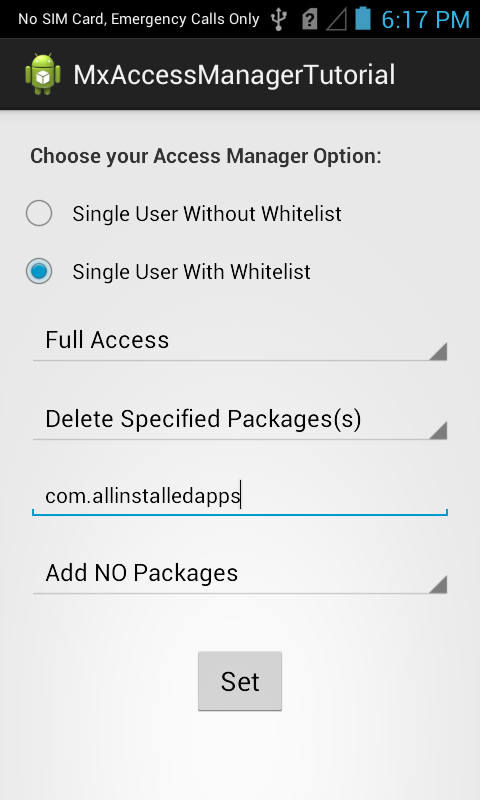
Task: Tap the Add NO Packages spinner arrow
Action: (439, 584)
